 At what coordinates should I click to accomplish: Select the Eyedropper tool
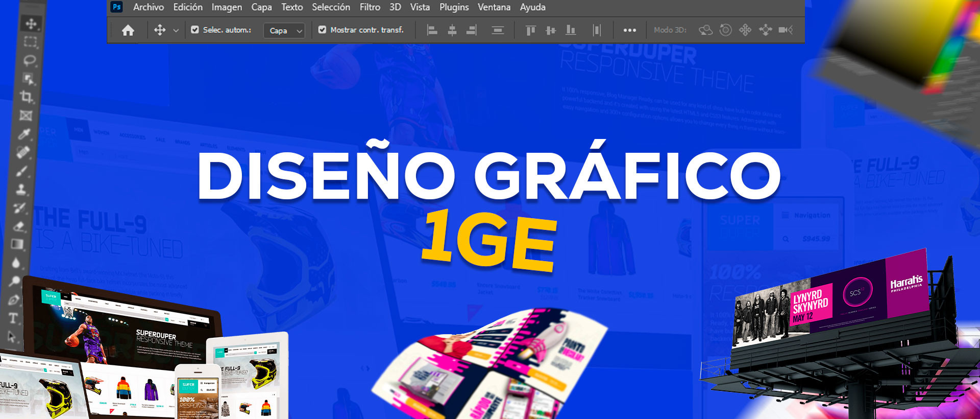[x=24, y=133]
